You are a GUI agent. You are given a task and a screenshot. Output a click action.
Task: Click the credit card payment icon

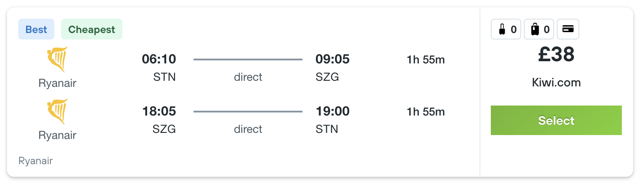(568, 29)
